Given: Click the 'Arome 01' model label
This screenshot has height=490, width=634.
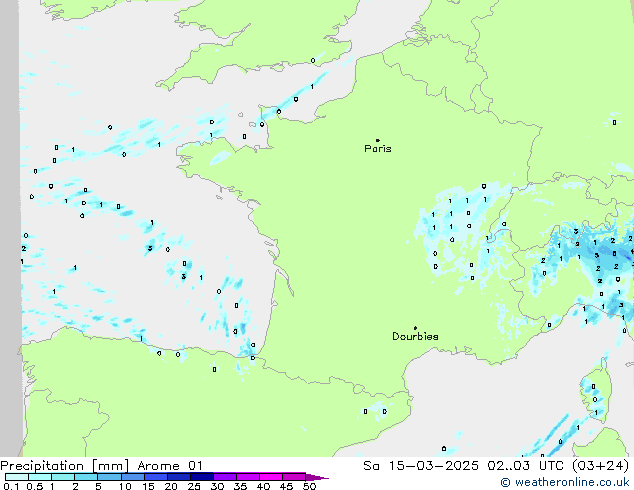Looking at the screenshot, I should tap(170, 466).
